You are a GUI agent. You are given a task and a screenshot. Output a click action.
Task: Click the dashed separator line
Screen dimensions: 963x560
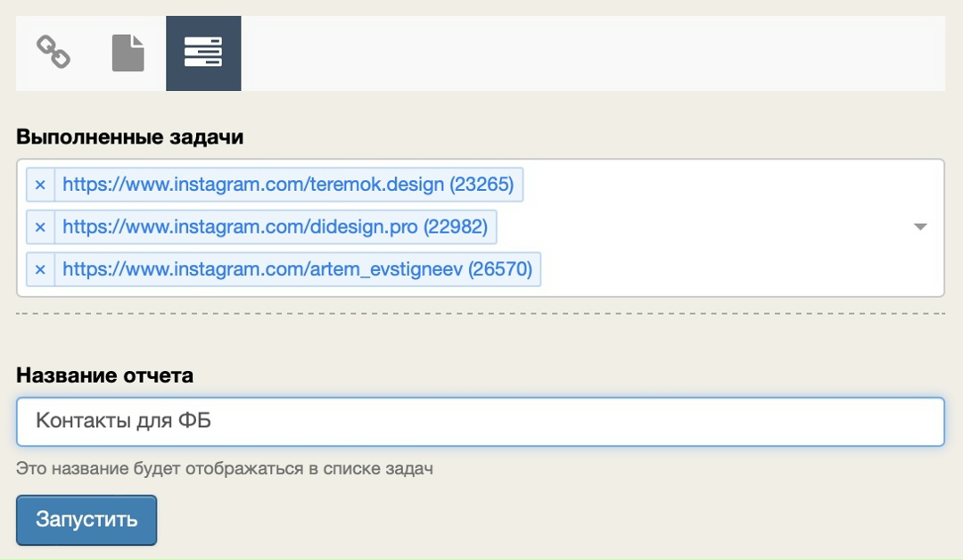(x=480, y=314)
